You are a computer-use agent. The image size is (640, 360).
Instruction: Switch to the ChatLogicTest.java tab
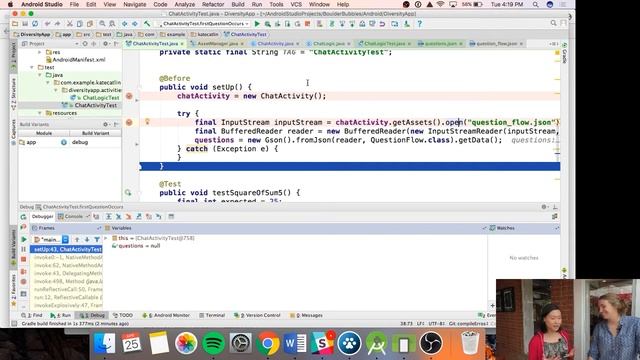coord(384,44)
